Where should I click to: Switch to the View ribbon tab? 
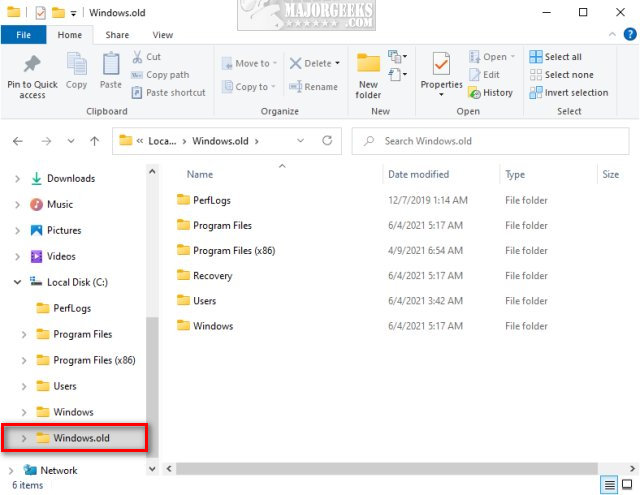tap(162, 35)
